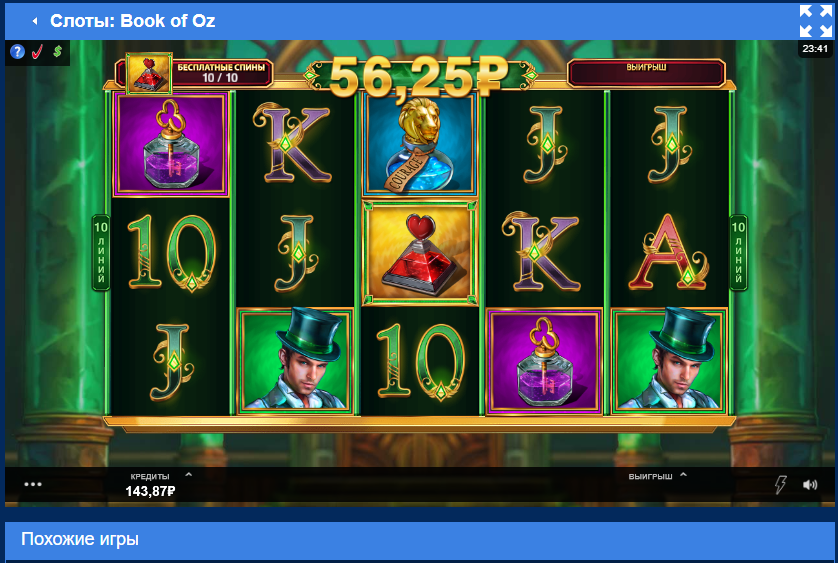Click the golden lion Courage potion symbol
838x563 pixels.
(x=420, y=145)
